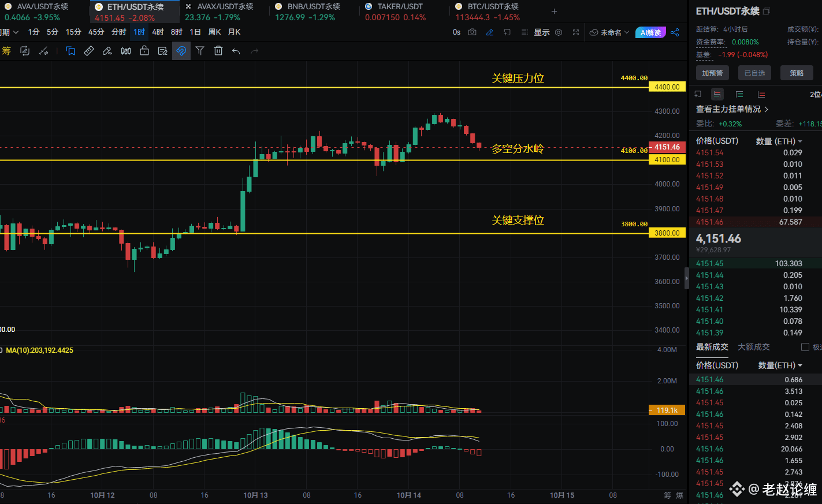Redo the drawing action
The width and height of the screenshot is (822, 504).
click(x=255, y=51)
